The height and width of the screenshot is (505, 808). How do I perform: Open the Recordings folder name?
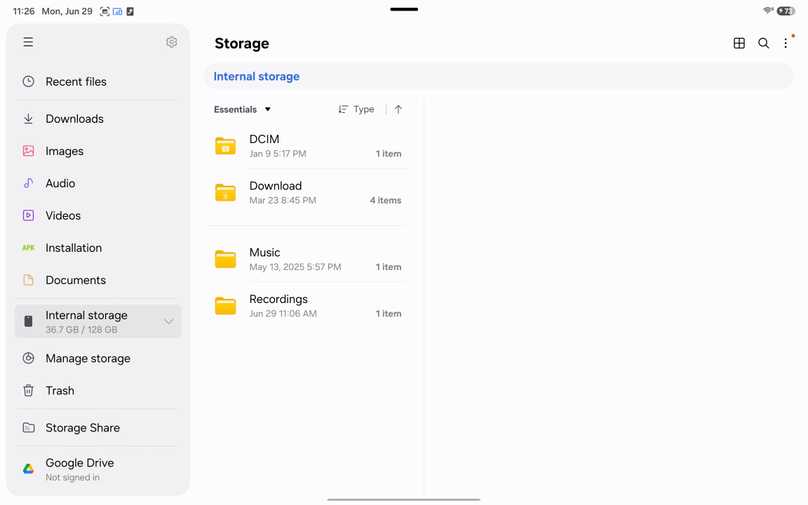point(278,299)
